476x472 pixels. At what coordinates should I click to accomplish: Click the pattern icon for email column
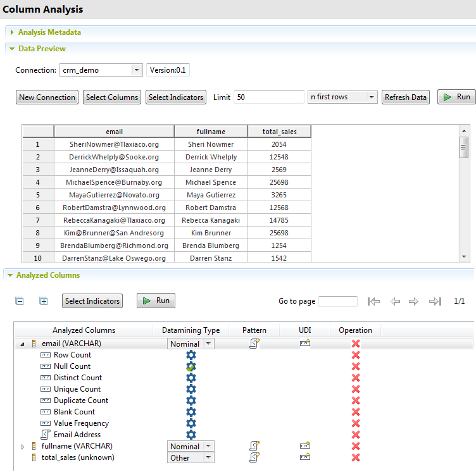[x=254, y=344]
